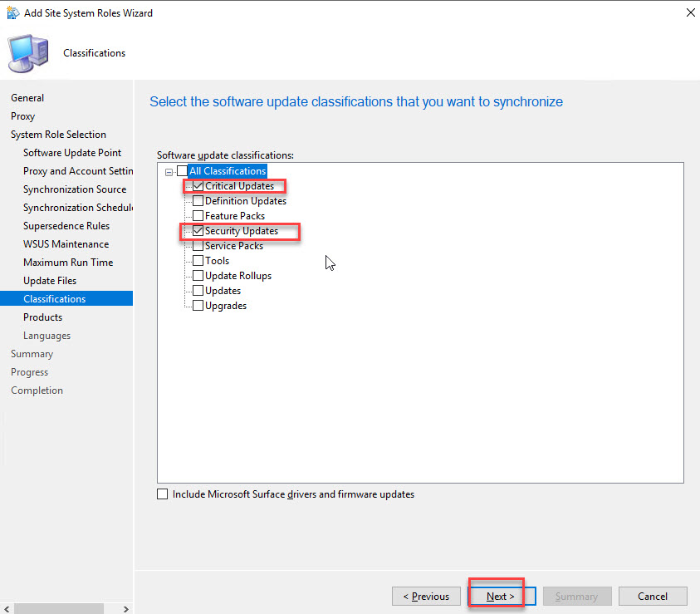This screenshot has width=700, height=614.
Task: Open the General wizard page
Action: tap(27, 98)
